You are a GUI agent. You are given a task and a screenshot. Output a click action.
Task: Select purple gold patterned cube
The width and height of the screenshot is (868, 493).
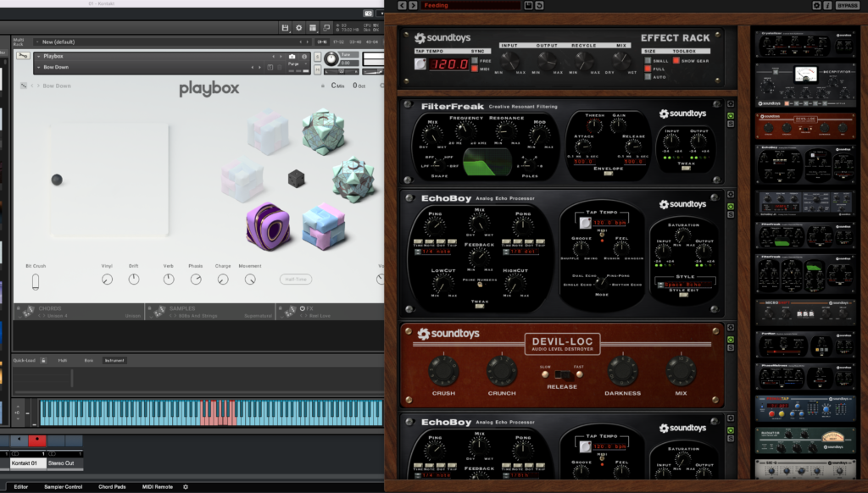(x=268, y=226)
